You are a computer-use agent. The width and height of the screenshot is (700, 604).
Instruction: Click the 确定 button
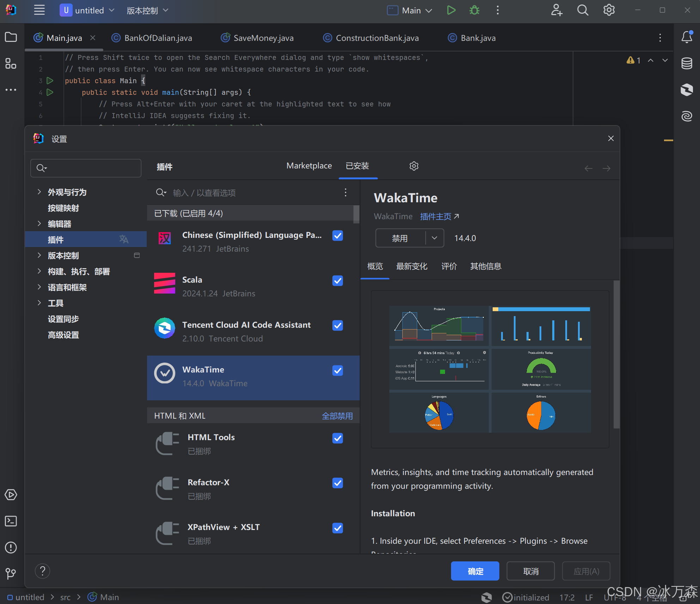pyautogui.click(x=475, y=571)
